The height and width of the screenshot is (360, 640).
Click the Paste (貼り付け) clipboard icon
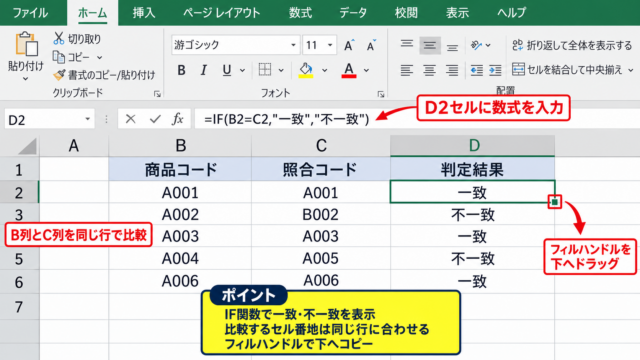pos(26,44)
